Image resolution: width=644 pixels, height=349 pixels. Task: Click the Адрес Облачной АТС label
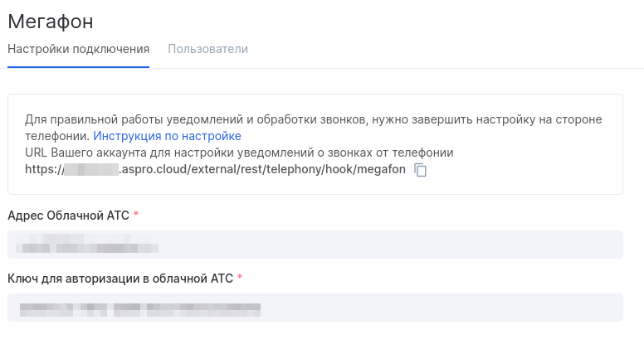(69, 216)
